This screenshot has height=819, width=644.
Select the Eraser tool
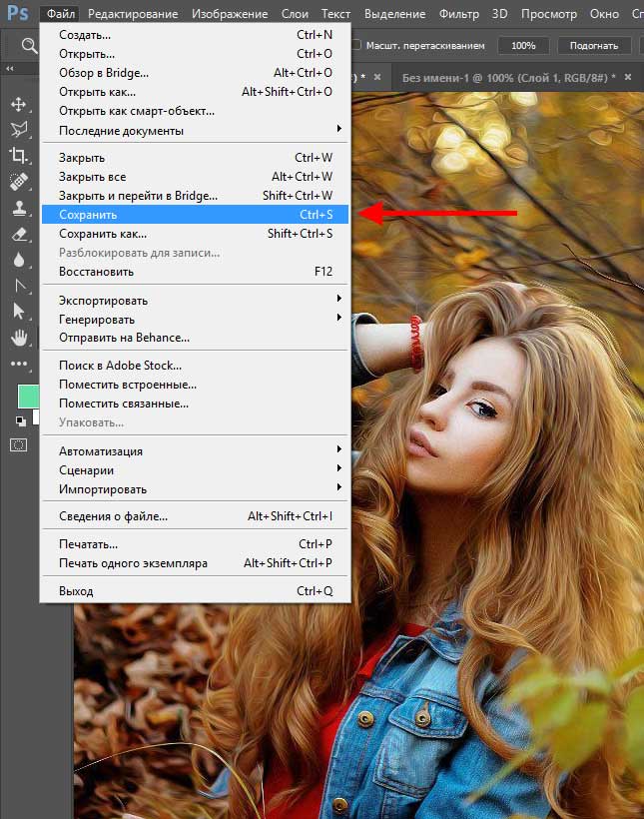tap(19, 234)
